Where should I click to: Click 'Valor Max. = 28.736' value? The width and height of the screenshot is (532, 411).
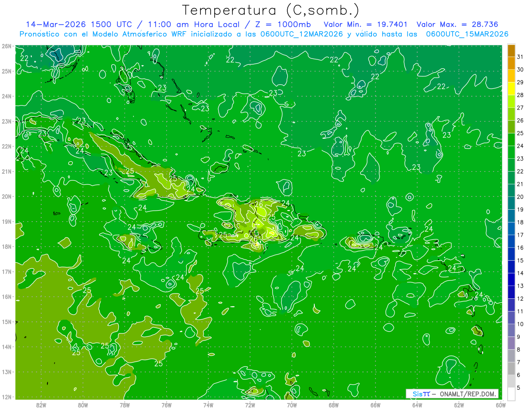[x=458, y=24]
